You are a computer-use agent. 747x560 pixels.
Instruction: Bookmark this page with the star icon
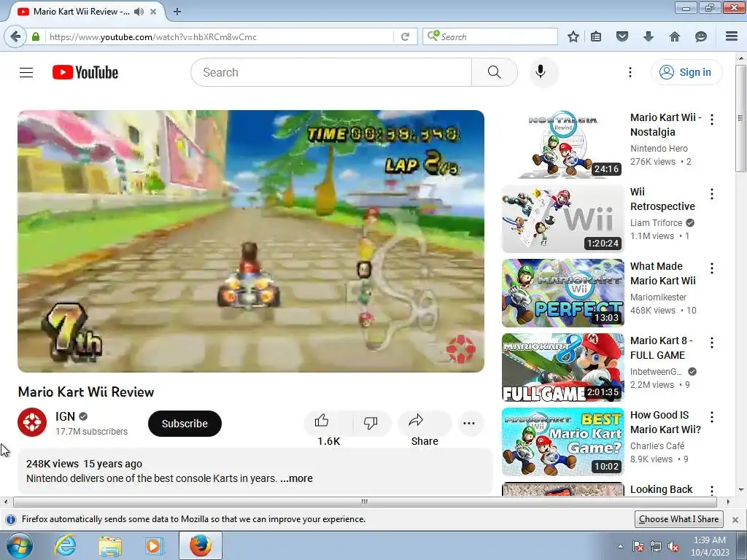573,36
